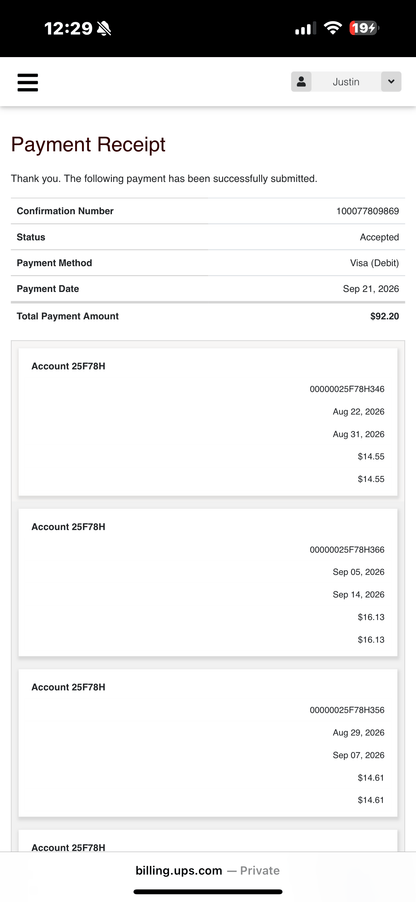Expand the Justin account dropdown arrow
Screen dimensions: 416x902
(x=391, y=82)
